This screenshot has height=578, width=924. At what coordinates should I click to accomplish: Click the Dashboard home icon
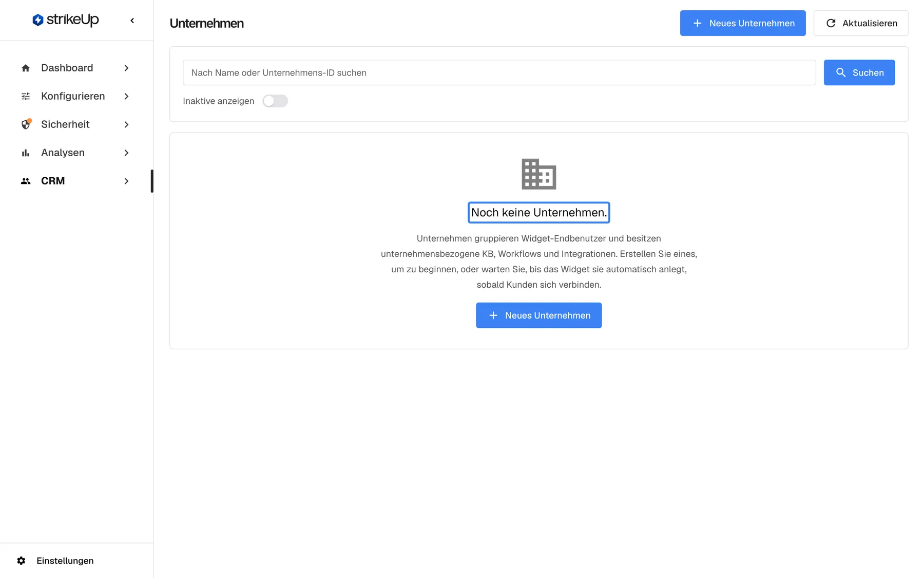(26, 68)
